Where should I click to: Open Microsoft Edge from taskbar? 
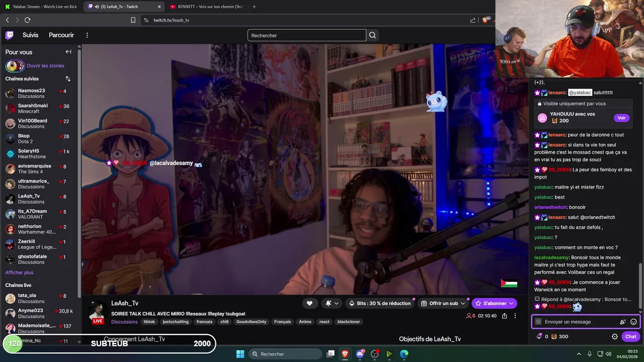click(x=404, y=354)
